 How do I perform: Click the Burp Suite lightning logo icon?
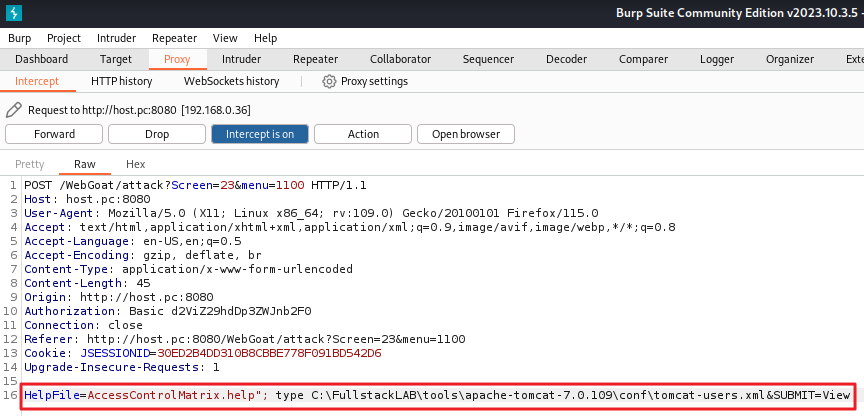click(x=13, y=13)
